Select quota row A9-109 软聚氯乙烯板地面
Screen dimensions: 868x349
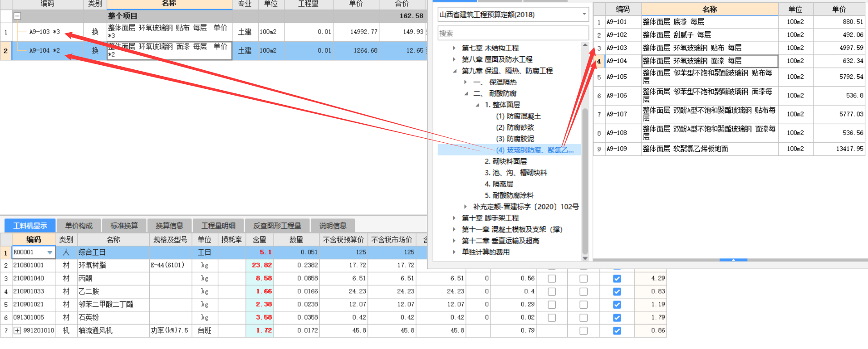(x=730, y=149)
